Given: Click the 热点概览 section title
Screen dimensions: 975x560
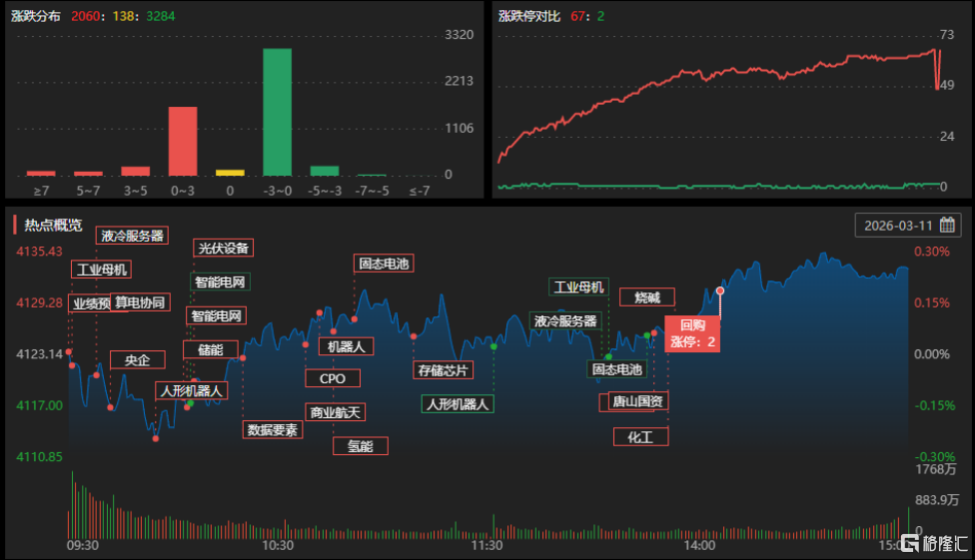Looking at the screenshot, I should [54, 225].
